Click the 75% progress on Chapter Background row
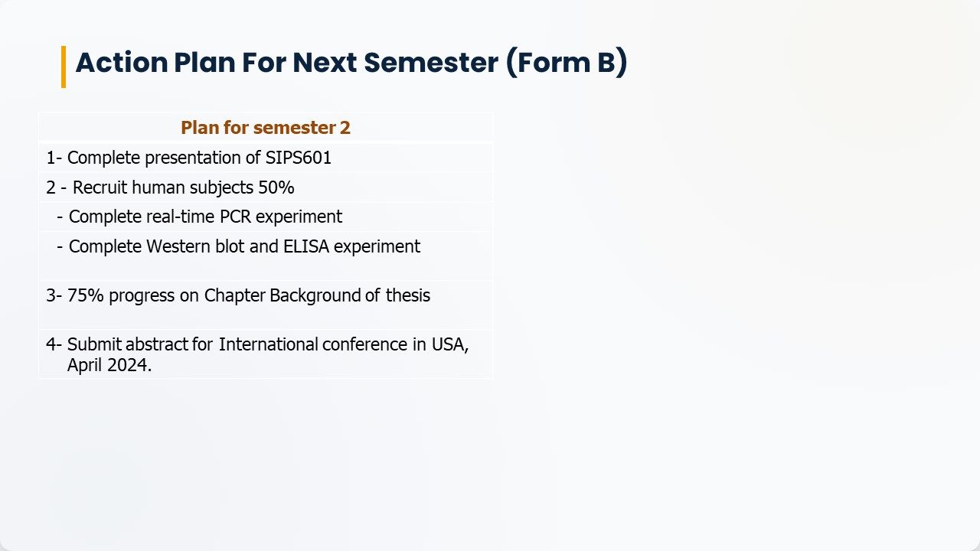980x551 pixels. (x=266, y=304)
